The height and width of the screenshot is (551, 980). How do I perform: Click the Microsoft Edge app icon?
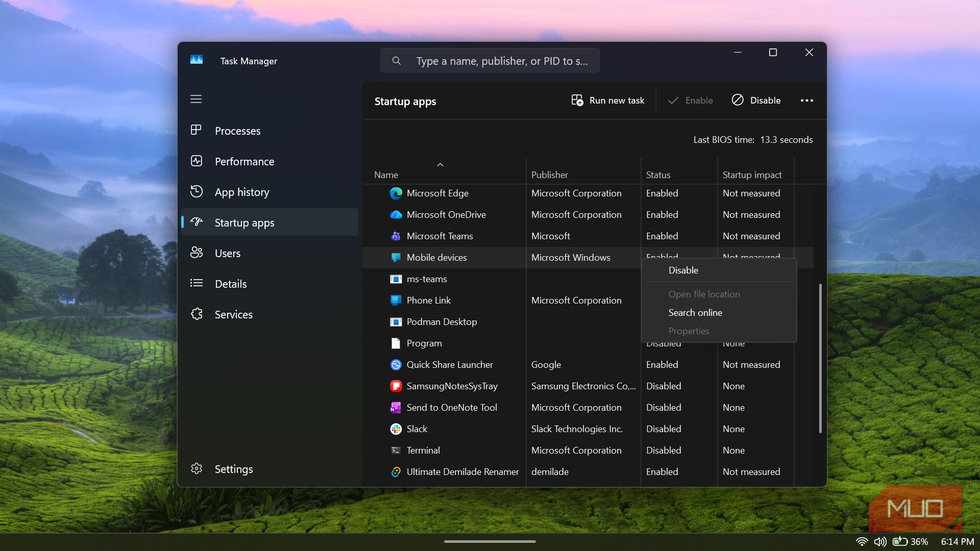tap(396, 193)
